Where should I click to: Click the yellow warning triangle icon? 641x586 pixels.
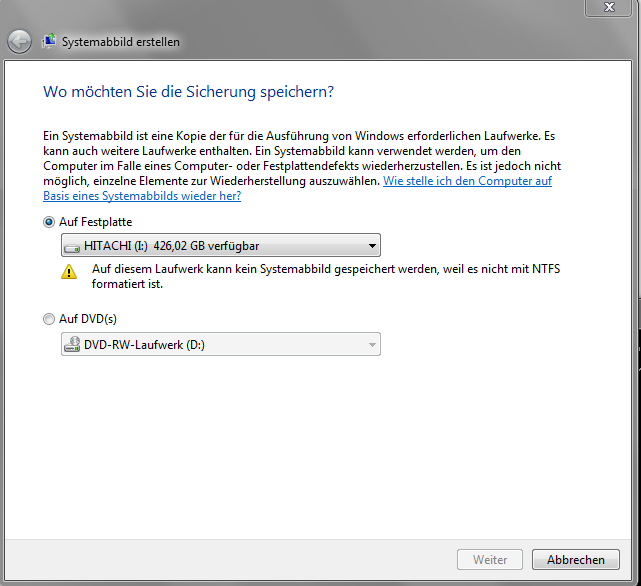(x=69, y=272)
